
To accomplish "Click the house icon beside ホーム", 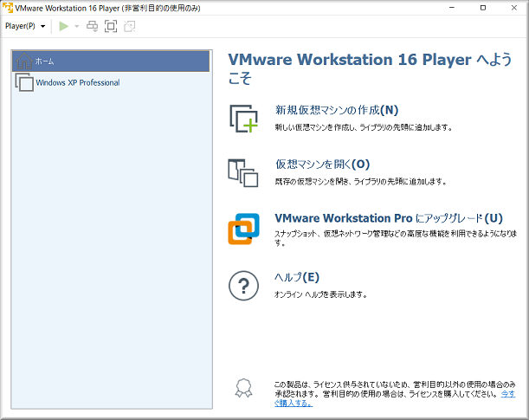I will (x=24, y=61).
